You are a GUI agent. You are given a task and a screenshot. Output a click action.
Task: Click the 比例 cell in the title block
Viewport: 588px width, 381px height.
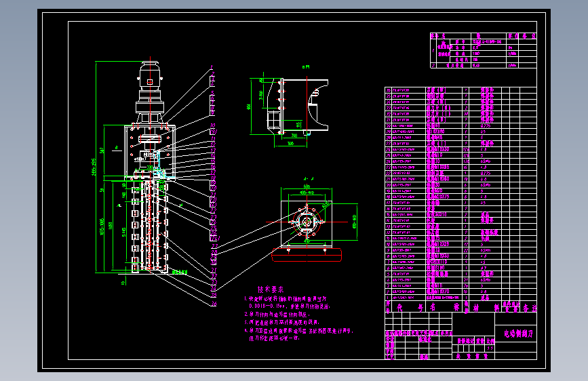pyautogui.click(x=490, y=341)
